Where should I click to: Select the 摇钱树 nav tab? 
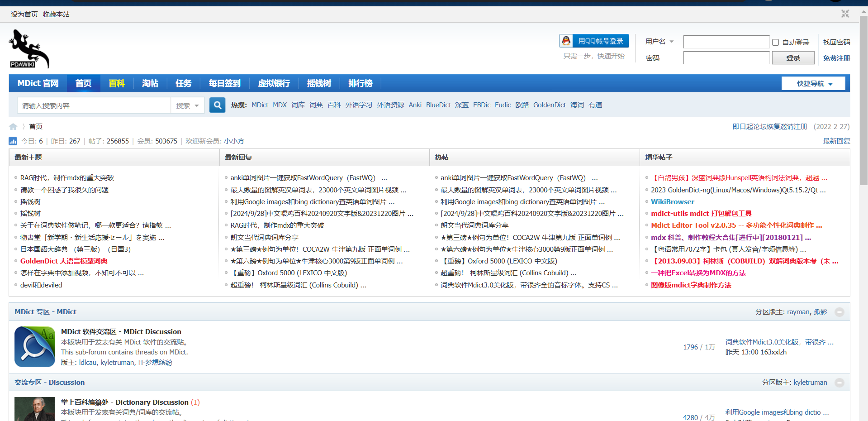coord(319,83)
